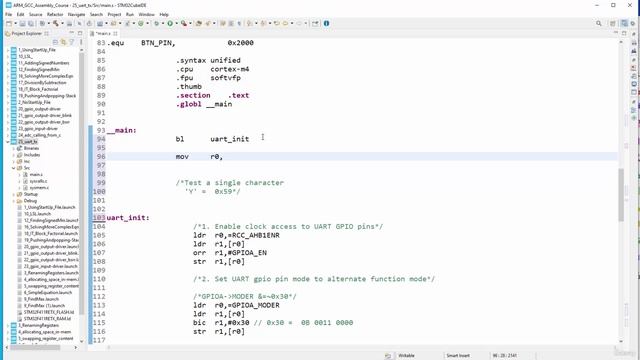Click the Save icon in toolbar
The image size is (640, 360).
coord(22,24)
